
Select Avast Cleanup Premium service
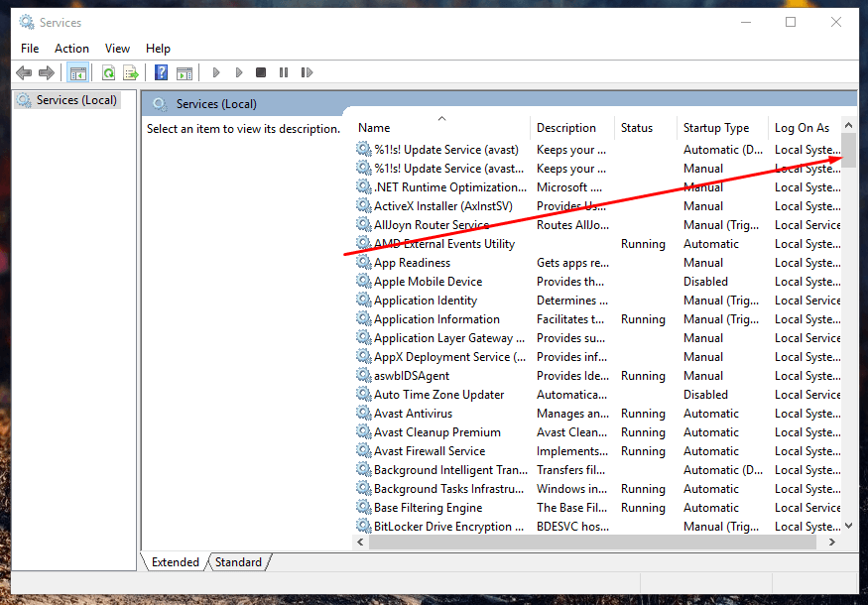pos(598,431)
